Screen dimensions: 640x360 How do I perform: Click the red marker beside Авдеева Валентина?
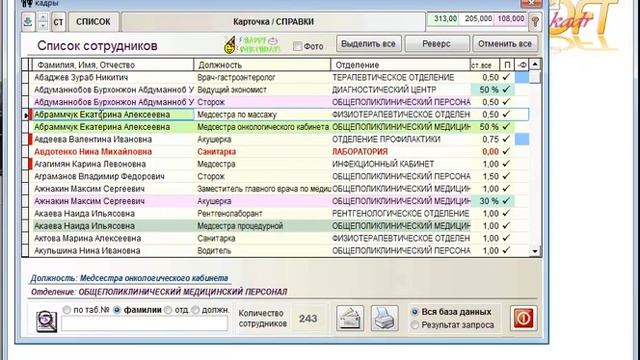pyautogui.click(x=31, y=139)
